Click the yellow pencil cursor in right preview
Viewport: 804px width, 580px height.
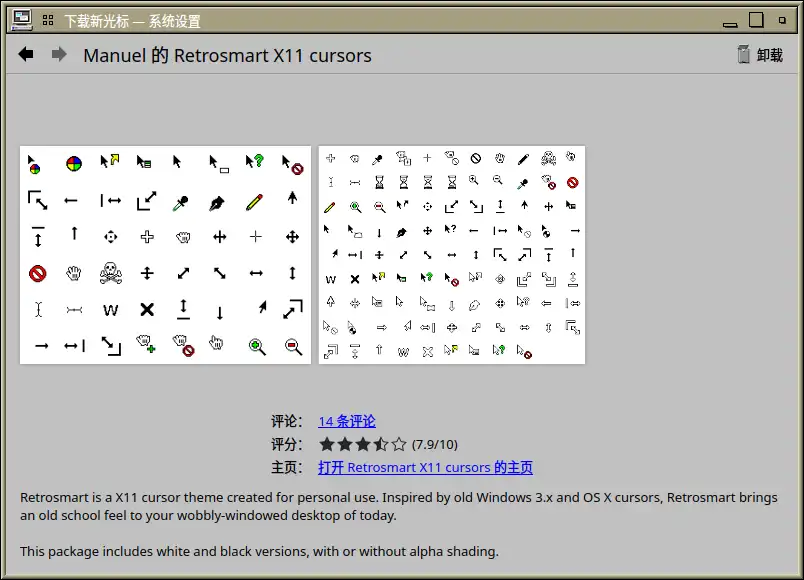[x=330, y=207]
